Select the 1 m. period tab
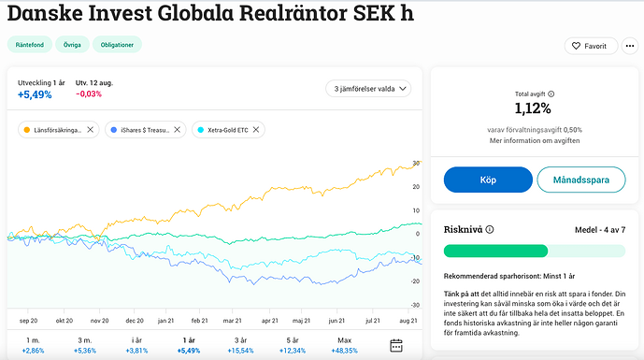Screen dimensions: 644x360 tap(33, 345)
